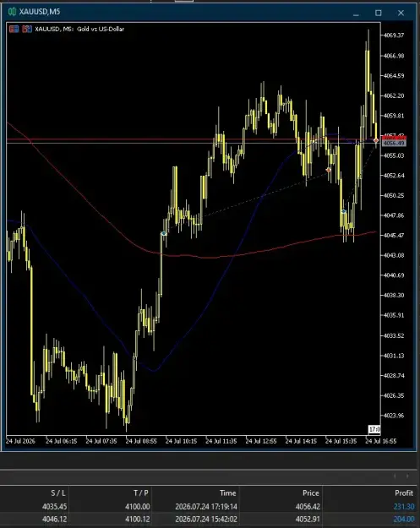Click the XAUUSD,M5 window title text

click(x=40, y=12)
